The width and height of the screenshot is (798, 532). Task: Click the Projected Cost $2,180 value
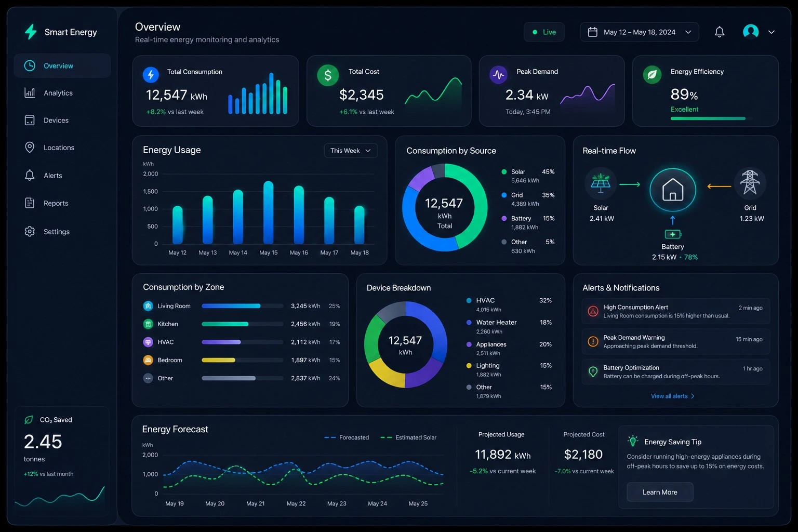point(583,455)
